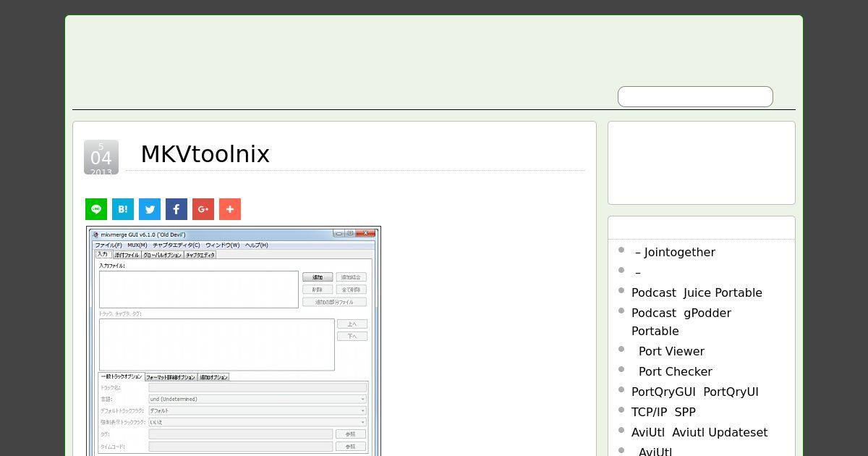Open the Jointogether sidebar link

[676, 252]
